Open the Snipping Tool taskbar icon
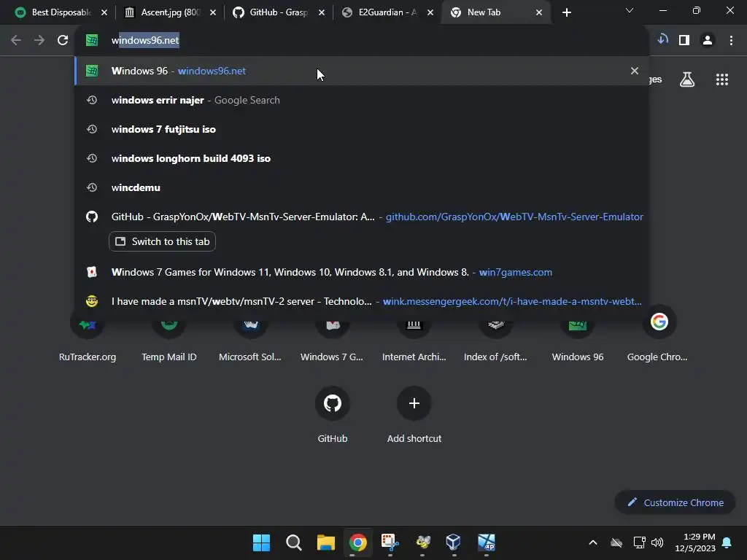Viewport: 747px width, 560px height. [x=390, y=542]
